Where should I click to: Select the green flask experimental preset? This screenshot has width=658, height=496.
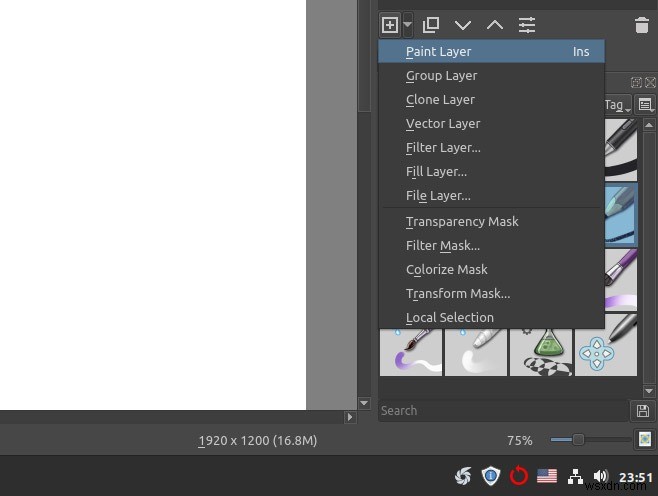541,352
